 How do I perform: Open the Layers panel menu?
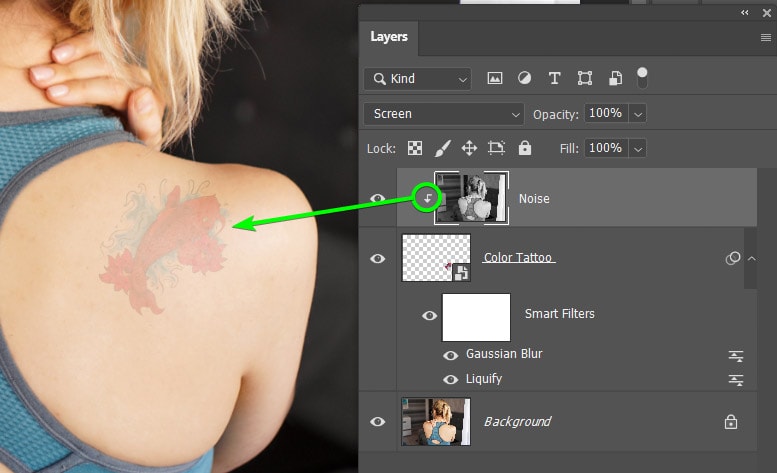[765, 37]
